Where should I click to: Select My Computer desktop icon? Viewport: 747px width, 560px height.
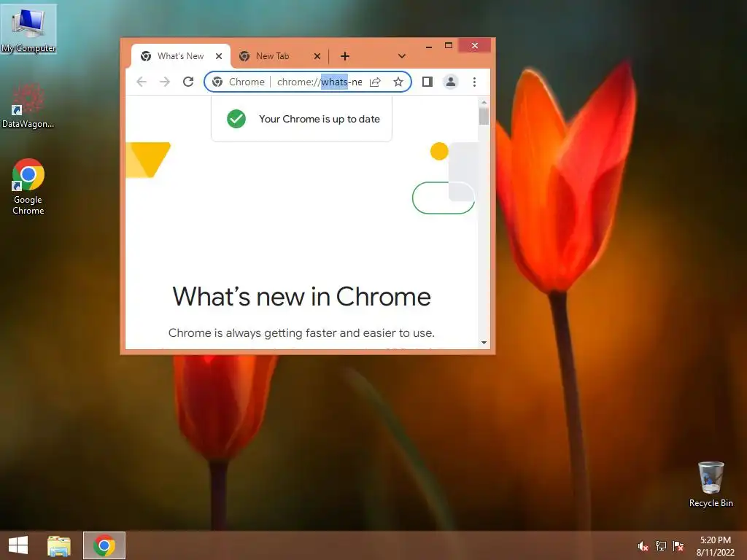28,28
